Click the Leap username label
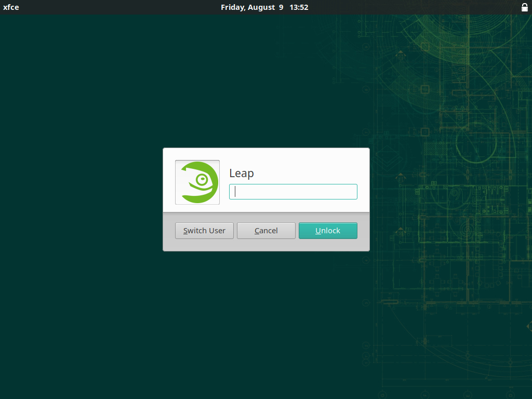Image resolution: width=532 pixels, height=399 pixels. [x=242, y=174]
